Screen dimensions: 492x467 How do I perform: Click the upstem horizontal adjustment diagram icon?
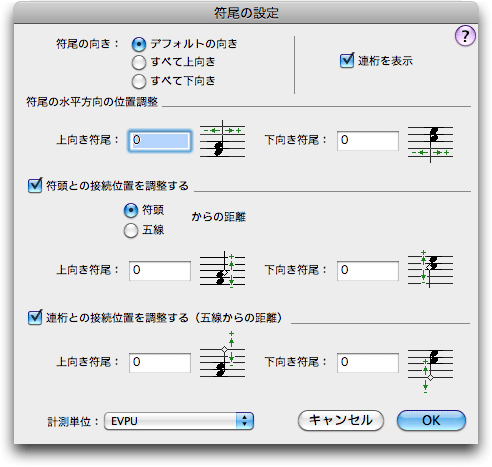[x=222, y=140]
